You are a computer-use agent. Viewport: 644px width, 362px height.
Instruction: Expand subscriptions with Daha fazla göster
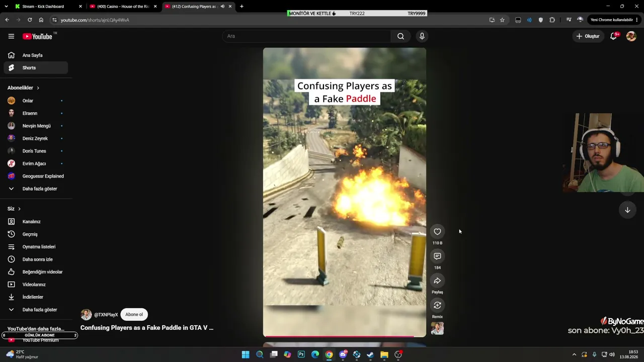pos(35,189)
